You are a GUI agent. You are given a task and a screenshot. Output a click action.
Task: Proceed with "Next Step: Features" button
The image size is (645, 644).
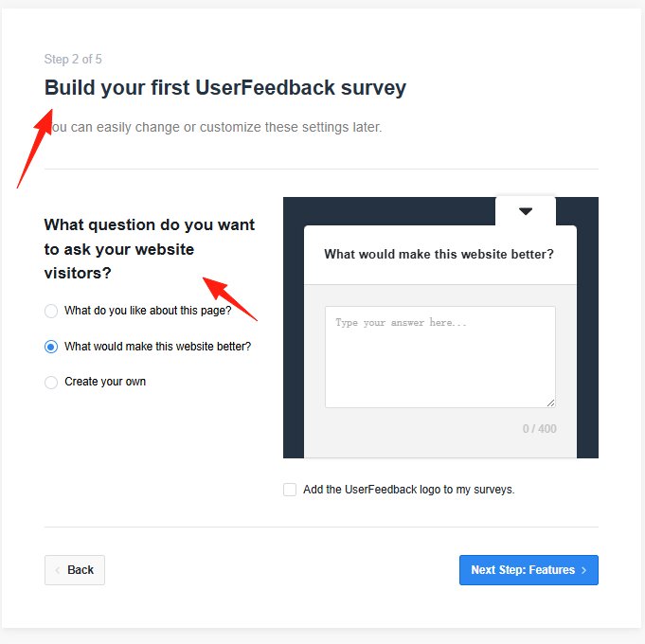pos(529,570)
